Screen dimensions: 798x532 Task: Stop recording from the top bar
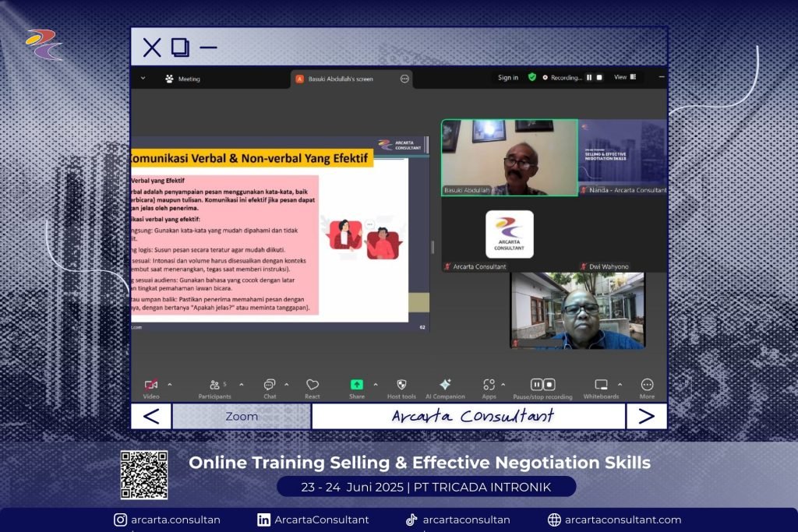599,77
